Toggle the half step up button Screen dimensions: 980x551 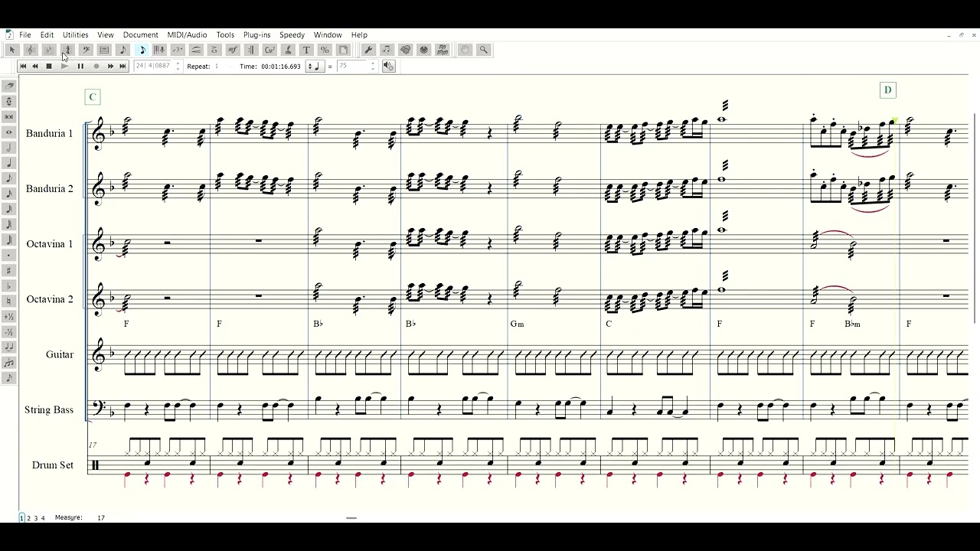[x=9, y=316]
